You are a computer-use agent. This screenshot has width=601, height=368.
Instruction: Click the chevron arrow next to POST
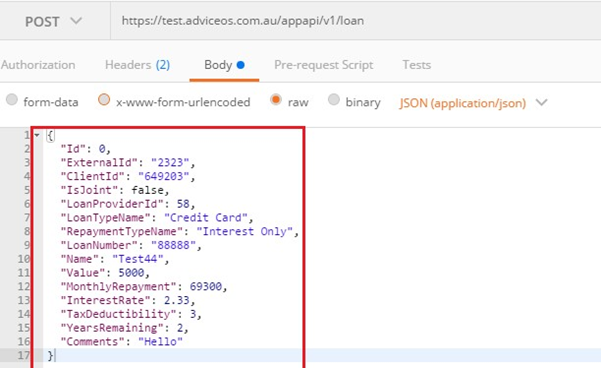pos(76,21)
